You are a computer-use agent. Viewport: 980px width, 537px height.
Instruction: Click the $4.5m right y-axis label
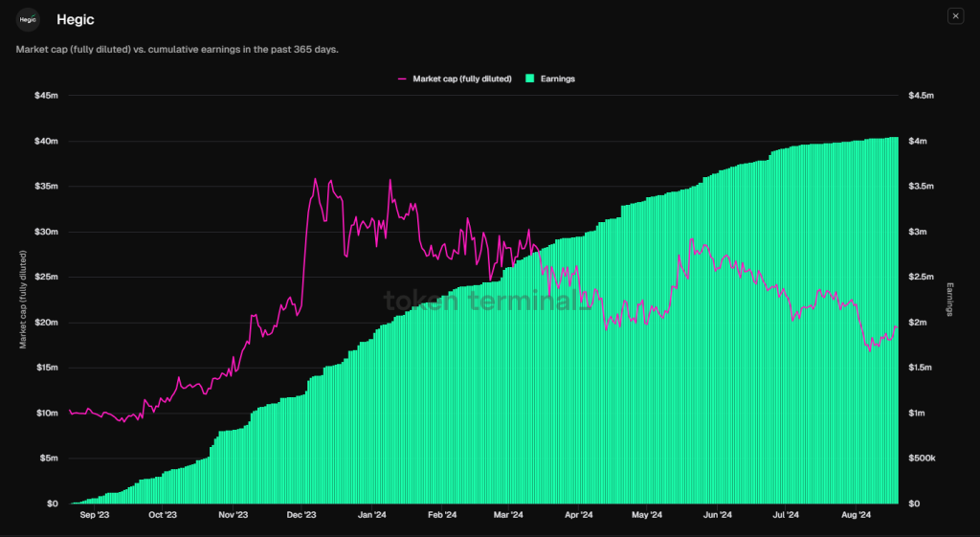click(x=921, y=96)
